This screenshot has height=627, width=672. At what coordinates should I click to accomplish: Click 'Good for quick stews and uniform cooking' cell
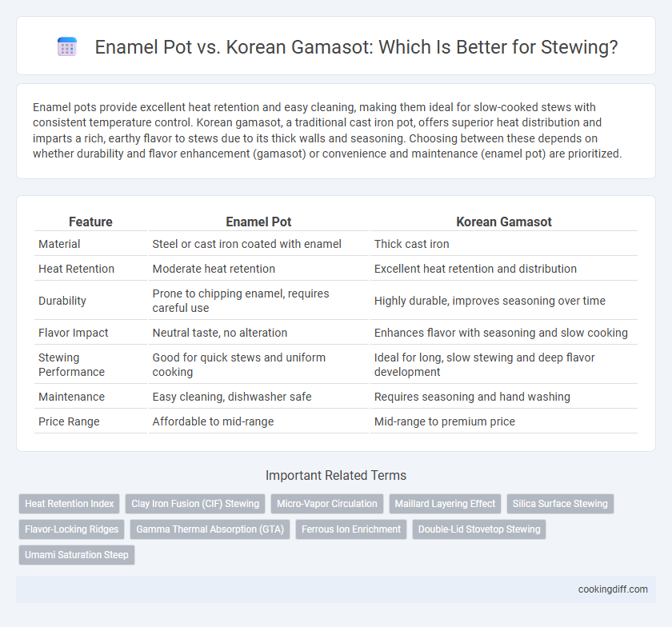(x=258, y=365)
